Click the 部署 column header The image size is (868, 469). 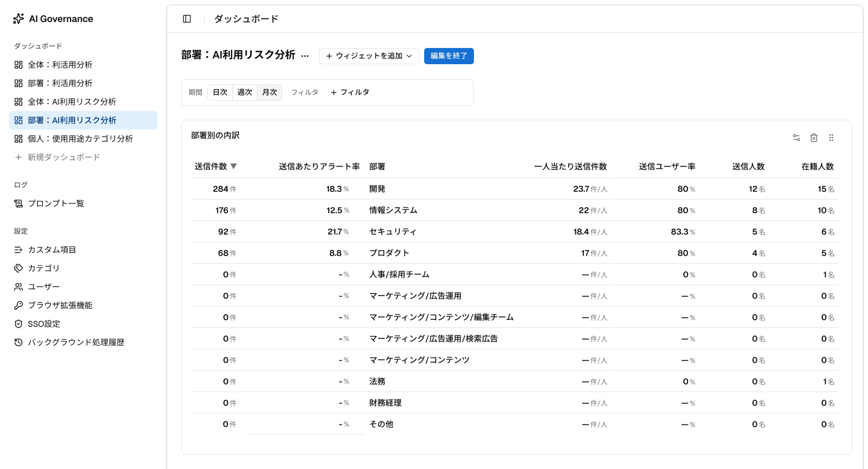pos(377,167)
